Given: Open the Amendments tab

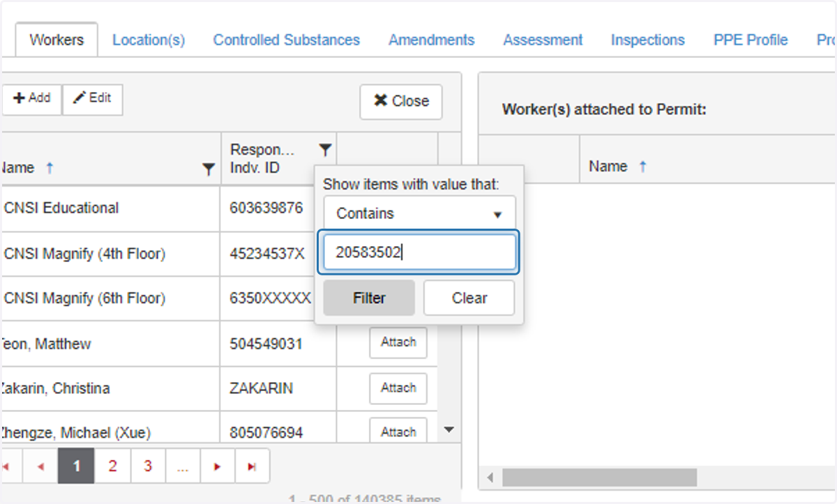Looking at the screenshot, I should coord(432,40).
